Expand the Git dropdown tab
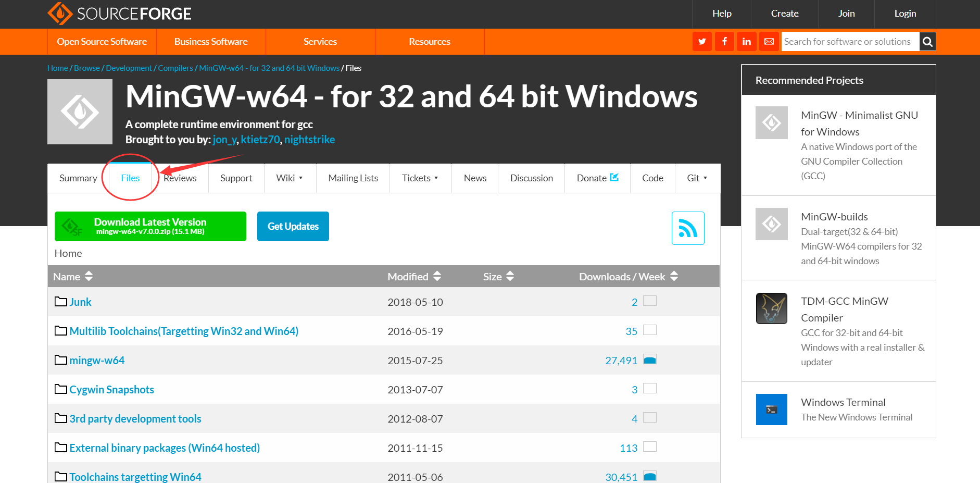This screenshot has height=483, width=980. tap(697, 178)
